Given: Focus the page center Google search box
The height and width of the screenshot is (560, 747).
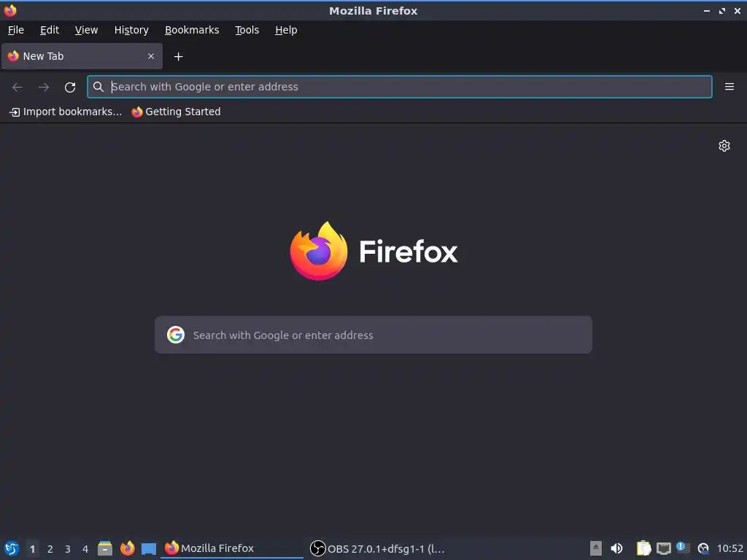Looking at the screenshot, I should [x=373, y=335].
